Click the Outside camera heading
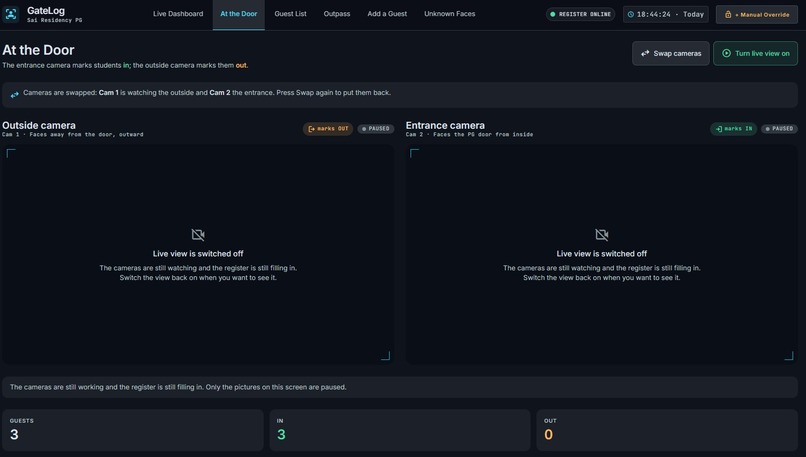 (x=39, y=125)
